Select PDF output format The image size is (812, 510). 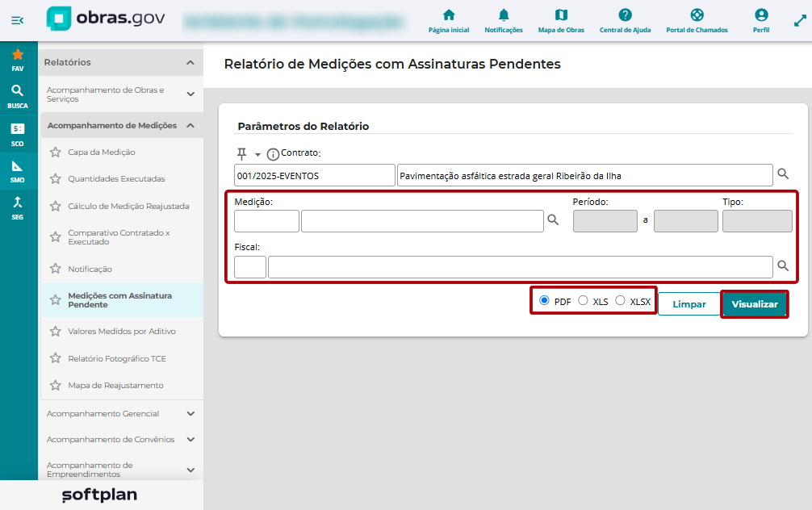click(x=544, y=300)
